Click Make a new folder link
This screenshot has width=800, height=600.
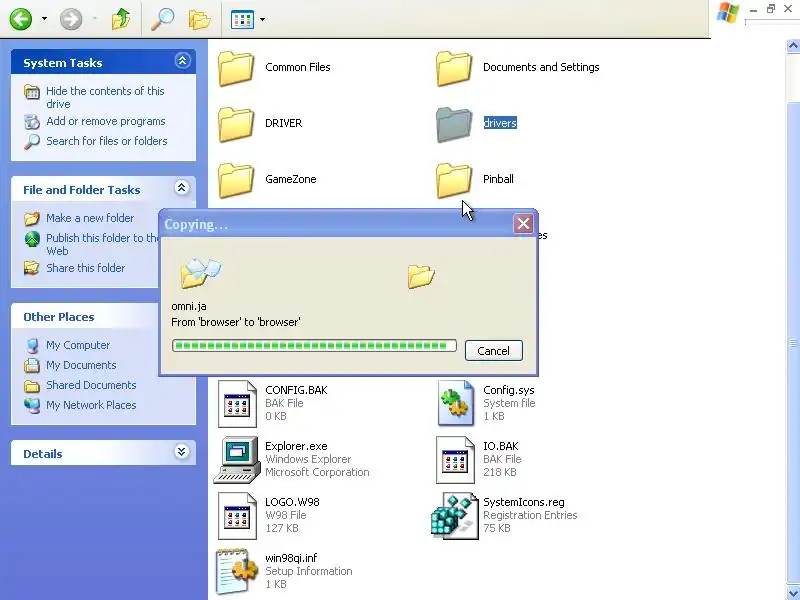[x=90, y=218]
